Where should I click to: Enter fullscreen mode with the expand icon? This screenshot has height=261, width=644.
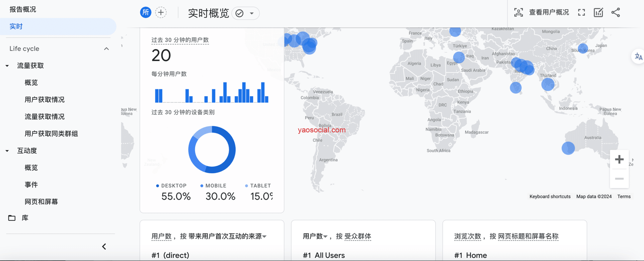(x=581, y=12)
